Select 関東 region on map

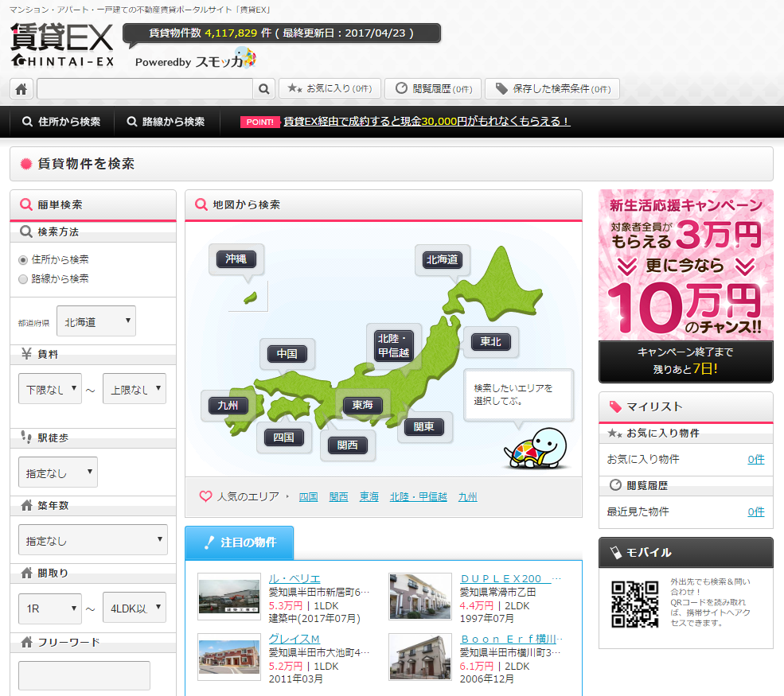(x=424, y=426)
